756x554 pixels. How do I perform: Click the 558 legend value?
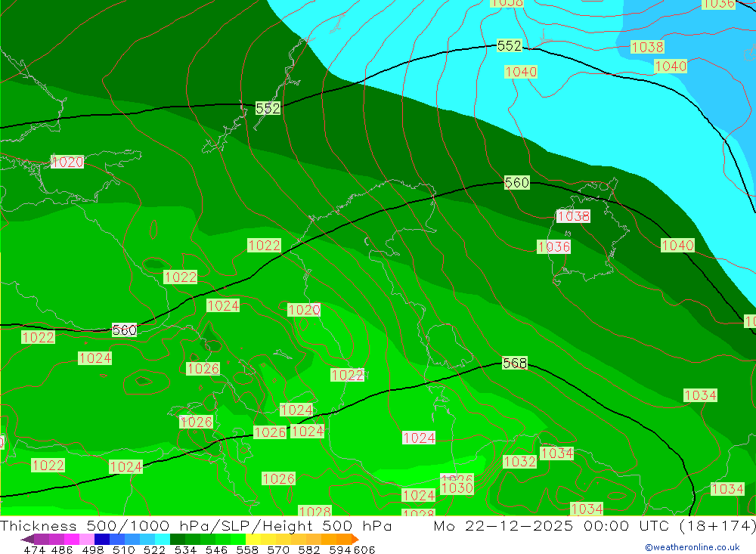pyautogui.click(x=247, y=549)
